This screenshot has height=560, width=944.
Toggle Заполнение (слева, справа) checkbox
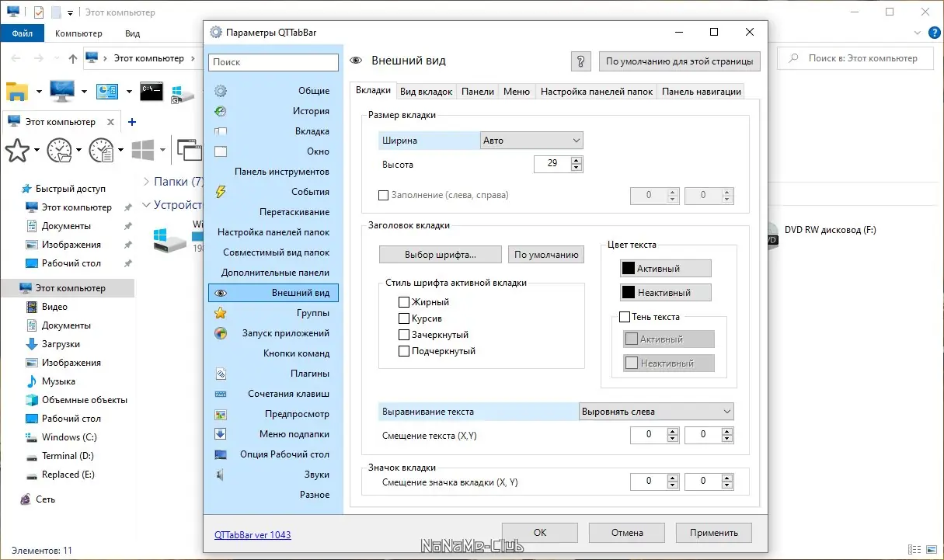[383, 196]
